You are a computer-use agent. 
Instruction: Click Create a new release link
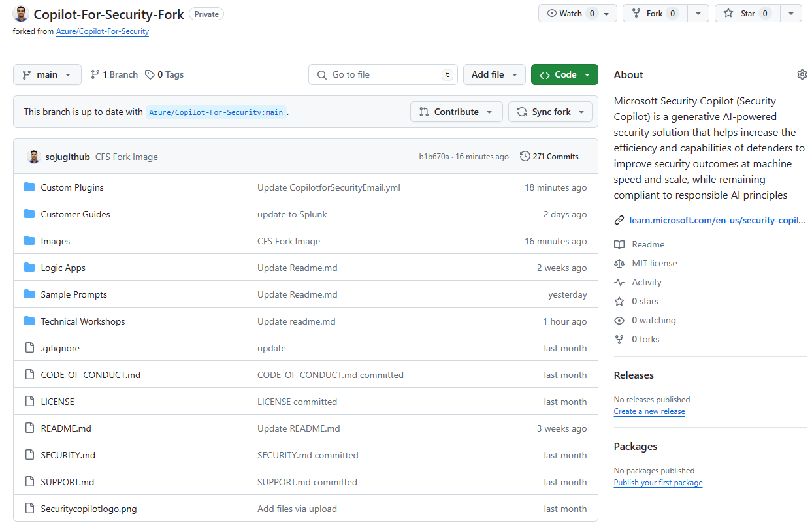(x=649, y=411)
